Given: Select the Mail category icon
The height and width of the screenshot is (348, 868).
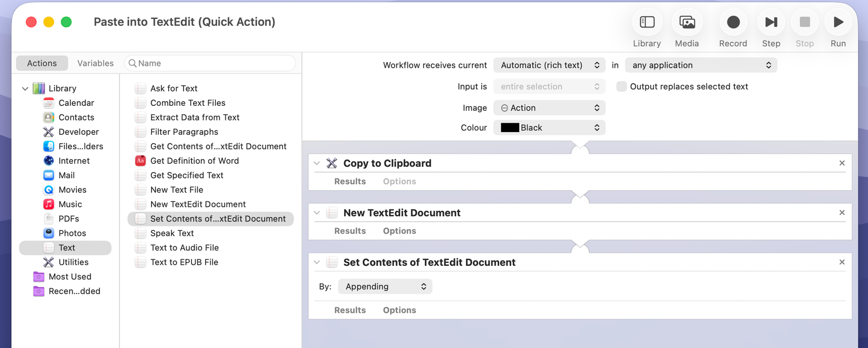Looking at the screenshot, I should point(49,175).
